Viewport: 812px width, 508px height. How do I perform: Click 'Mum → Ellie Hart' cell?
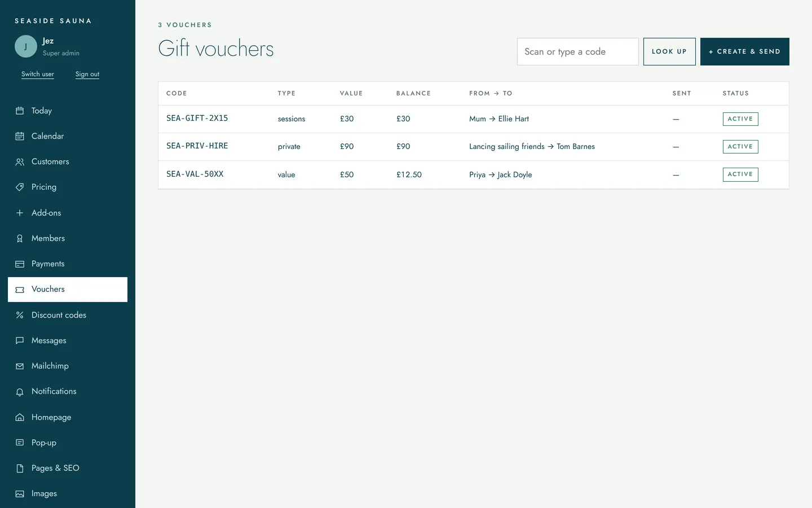pos(499,119)
